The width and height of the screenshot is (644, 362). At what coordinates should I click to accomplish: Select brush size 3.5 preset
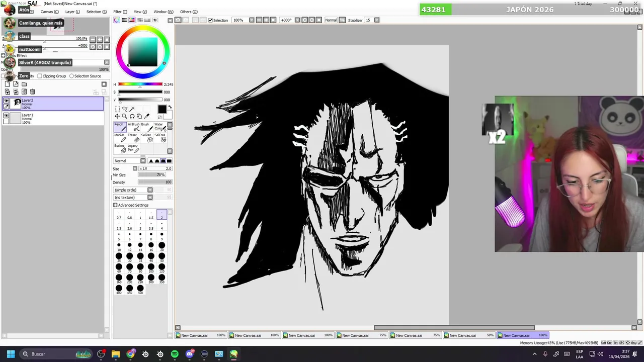(151, 226)
